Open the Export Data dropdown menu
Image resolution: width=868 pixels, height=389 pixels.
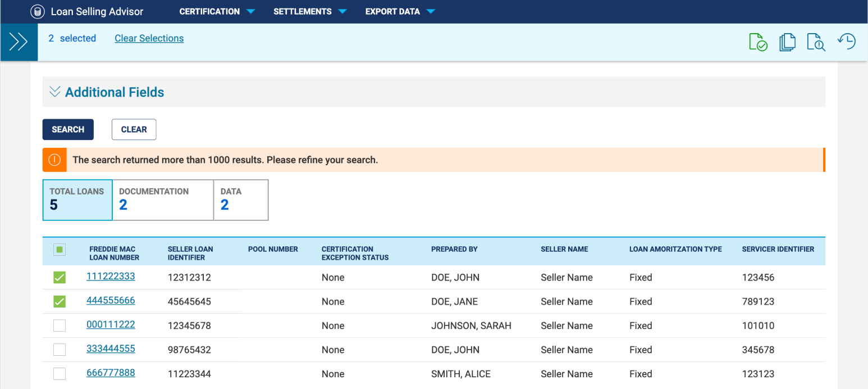coord(400,11)
